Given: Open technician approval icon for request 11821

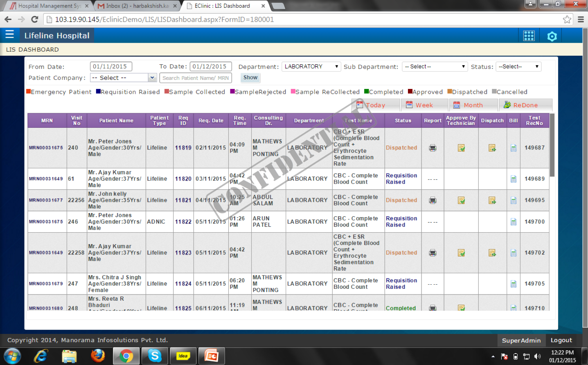Looking at the screenshot, I should [x=461, y=200].
